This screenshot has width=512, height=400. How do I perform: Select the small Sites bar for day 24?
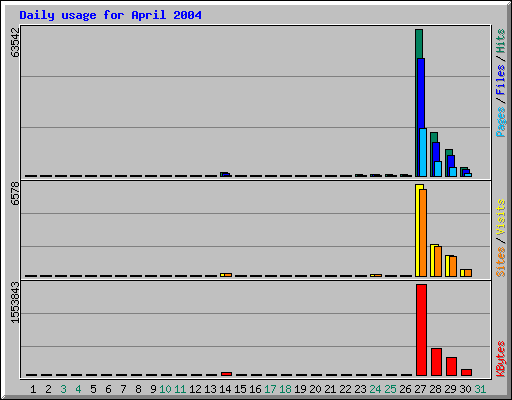378,275
